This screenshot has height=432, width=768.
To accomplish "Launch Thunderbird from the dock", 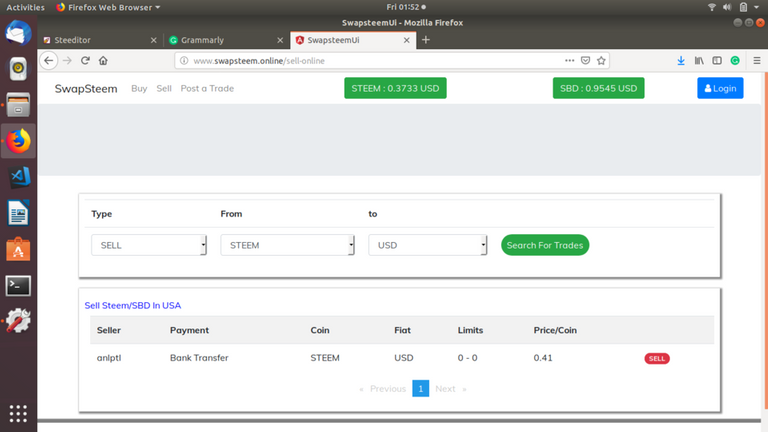I will 18,33.
